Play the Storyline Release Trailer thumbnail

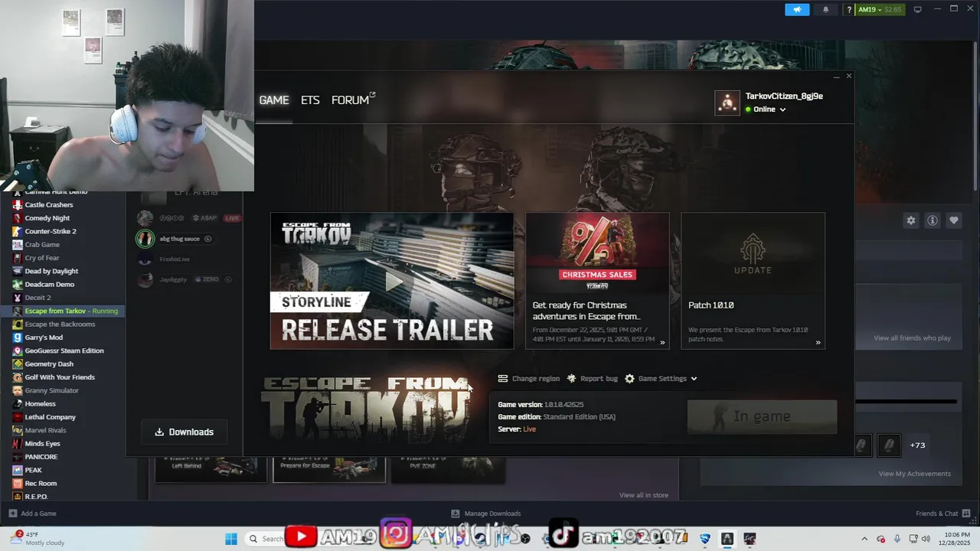[x=392, y=281]
